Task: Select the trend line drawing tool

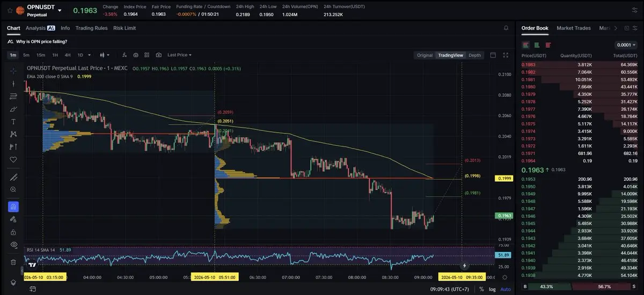Action: [x=13, y=83]
